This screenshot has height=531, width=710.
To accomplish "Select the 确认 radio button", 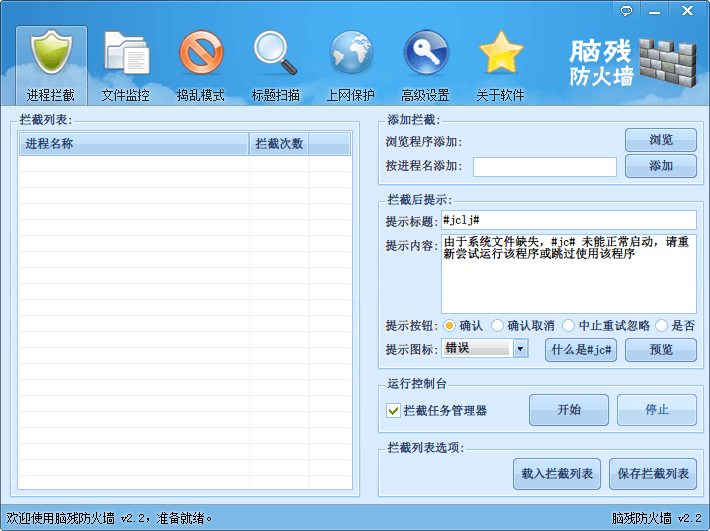I will [449, 325].
